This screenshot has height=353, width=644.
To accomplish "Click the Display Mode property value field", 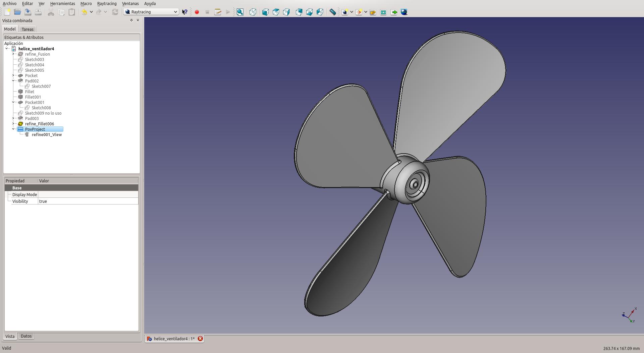I will coord(88,194).
